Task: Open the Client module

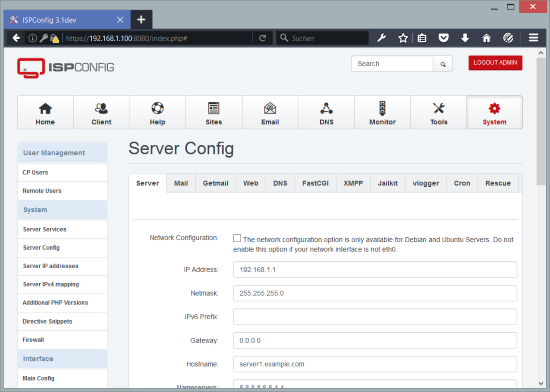Action: tap(101, 113)
